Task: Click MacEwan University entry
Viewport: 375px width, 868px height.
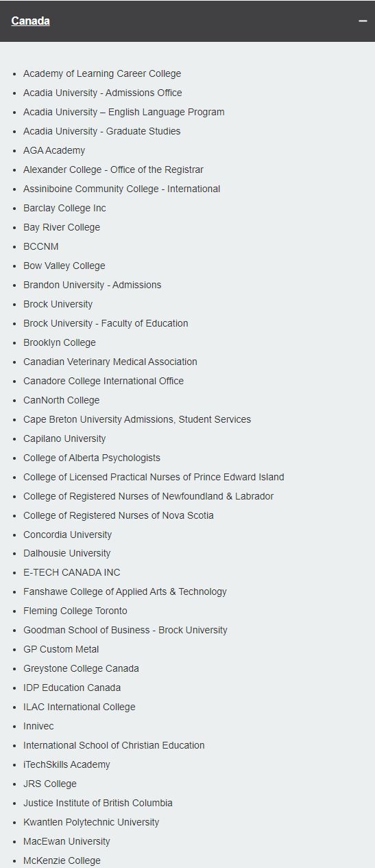Action: (66, 841)
